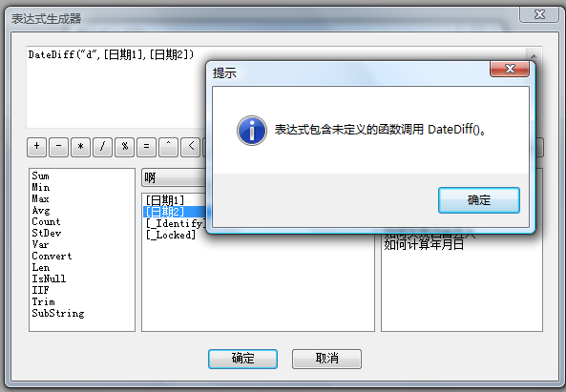
Task: Insert the equals sign operator
Action: (147, 147)
